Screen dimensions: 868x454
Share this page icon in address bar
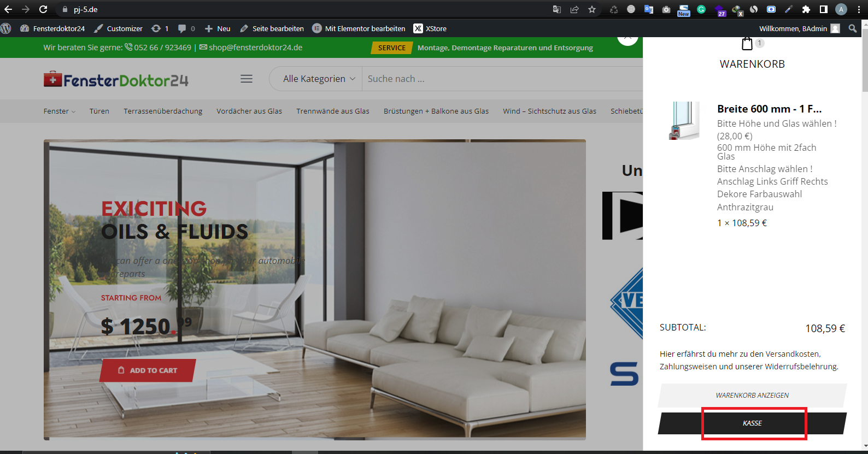574,9
